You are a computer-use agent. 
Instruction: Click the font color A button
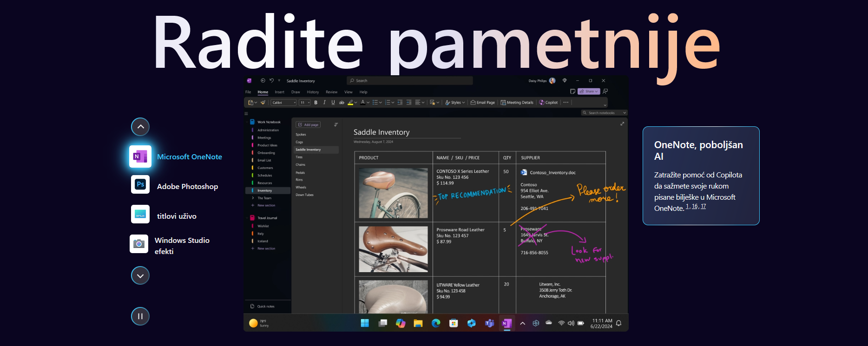(363, 103)
